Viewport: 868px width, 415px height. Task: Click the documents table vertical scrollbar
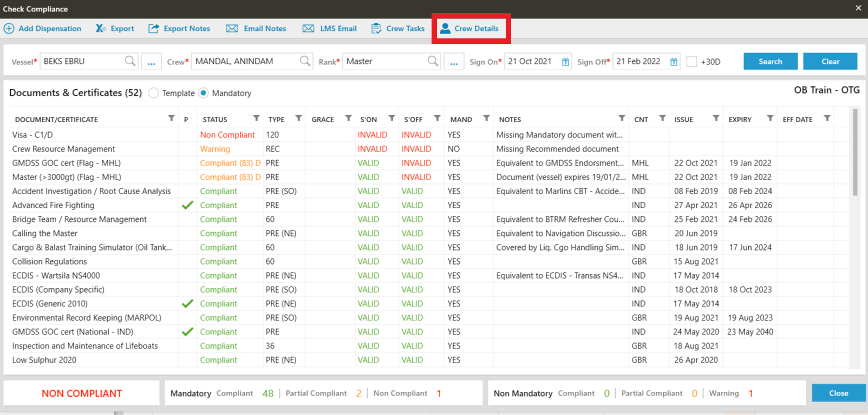[855, 153]
